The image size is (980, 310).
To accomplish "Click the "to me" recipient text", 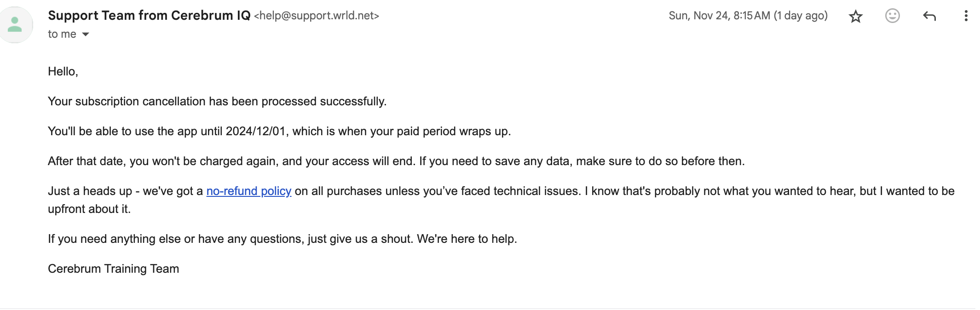I will [62, 34].
